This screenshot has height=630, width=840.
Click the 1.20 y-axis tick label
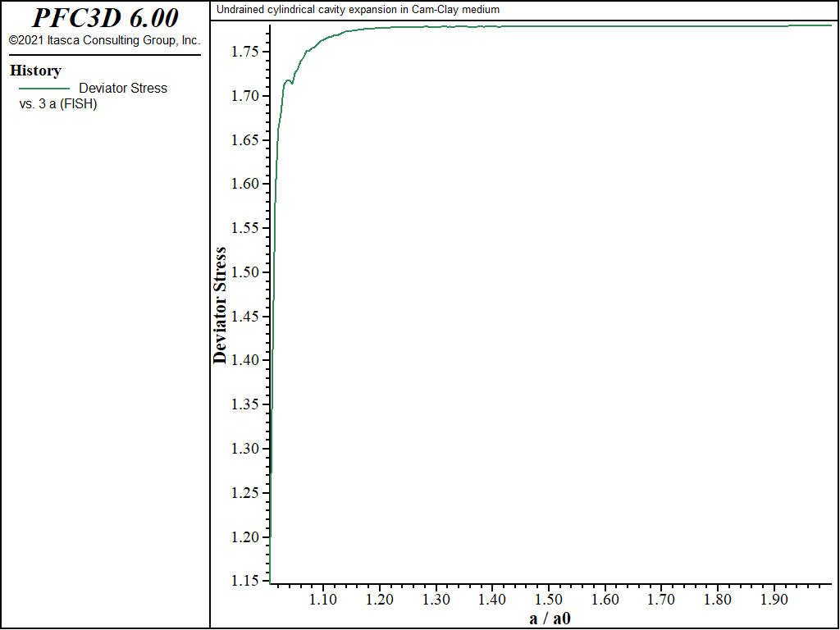click(246, 537)
